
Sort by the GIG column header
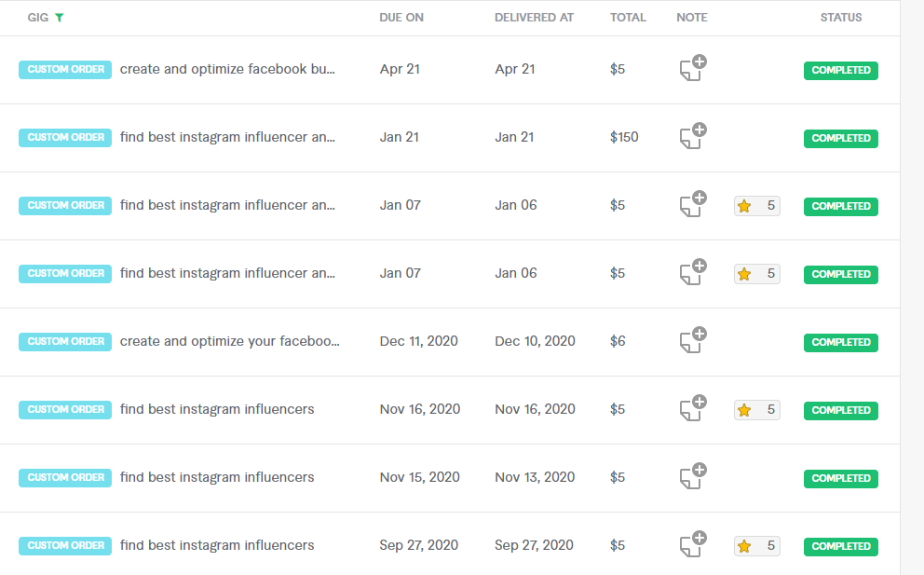[37, 18]
